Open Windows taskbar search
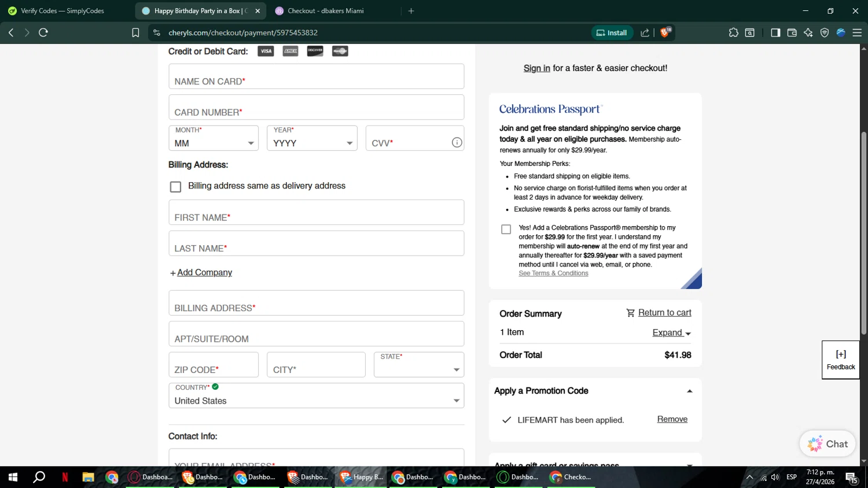The height and width of the screenshot is (488, 868). (x=39, y=477)
